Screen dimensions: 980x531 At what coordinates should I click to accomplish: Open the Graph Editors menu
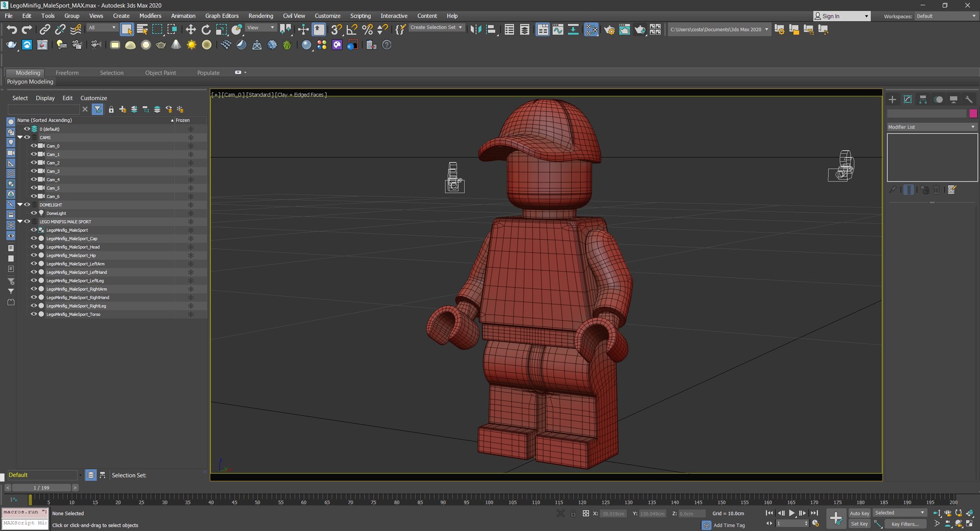coord(222,16)
